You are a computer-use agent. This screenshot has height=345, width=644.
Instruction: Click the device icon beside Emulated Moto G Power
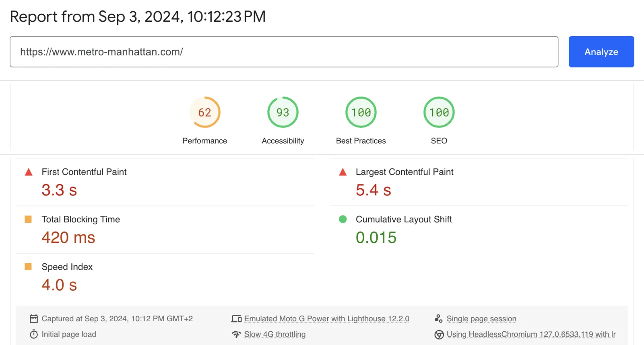(236, 319)
